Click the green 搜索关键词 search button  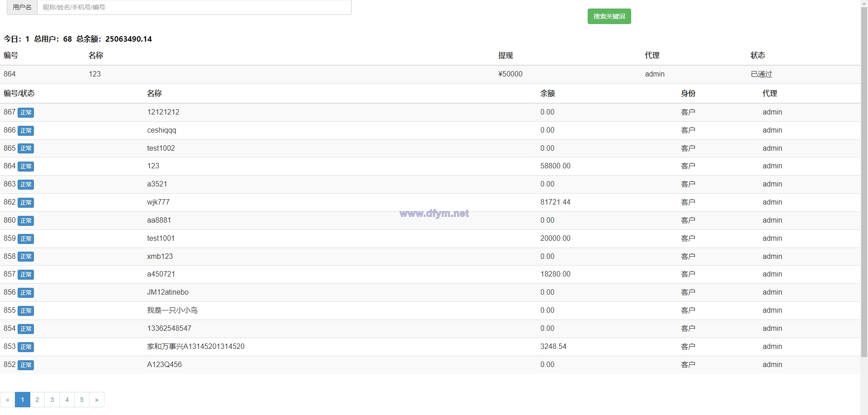pos(609,16)
